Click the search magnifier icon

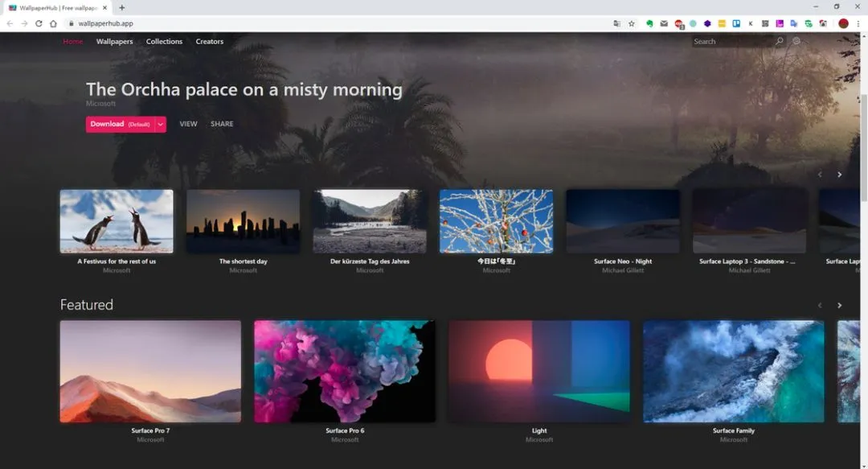pyautogui.click(x=780, y=41)
